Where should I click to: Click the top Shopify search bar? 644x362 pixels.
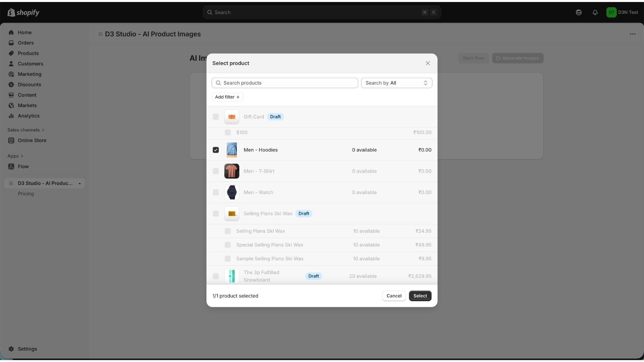point(322,12)
